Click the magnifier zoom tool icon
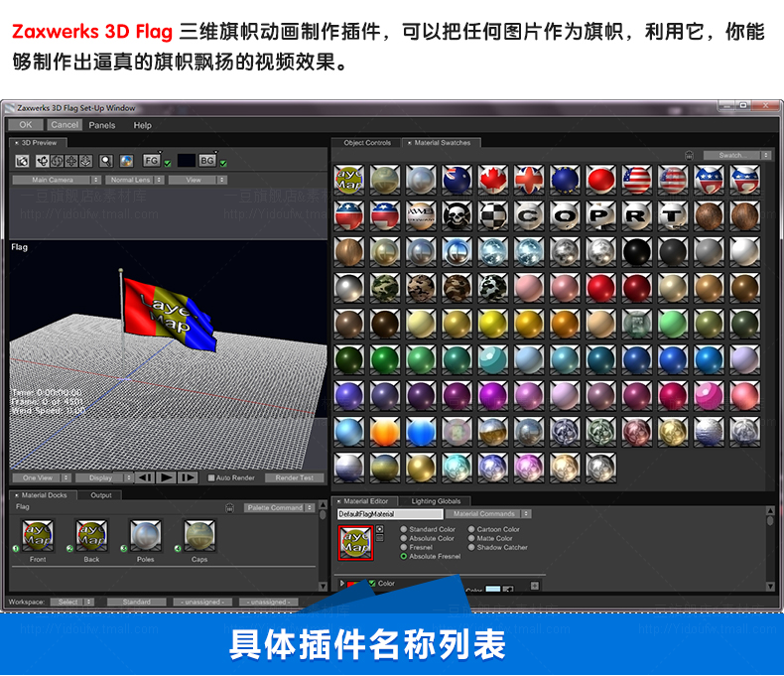784x676 pixels. 105,160
